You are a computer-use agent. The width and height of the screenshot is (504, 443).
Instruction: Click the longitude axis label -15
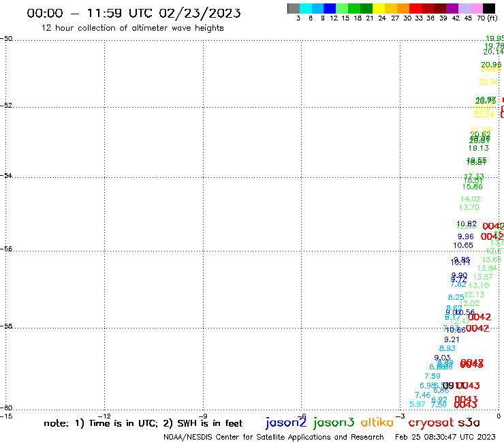pos(6,416)
